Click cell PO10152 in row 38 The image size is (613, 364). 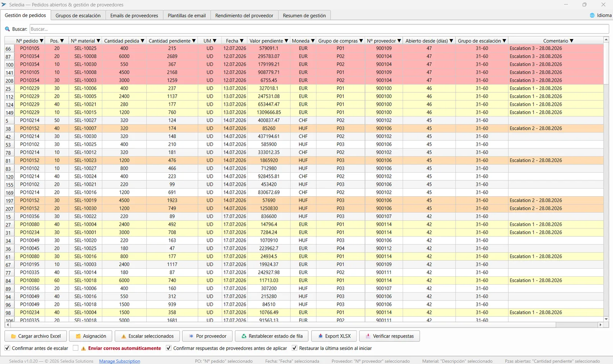point(30,128)
